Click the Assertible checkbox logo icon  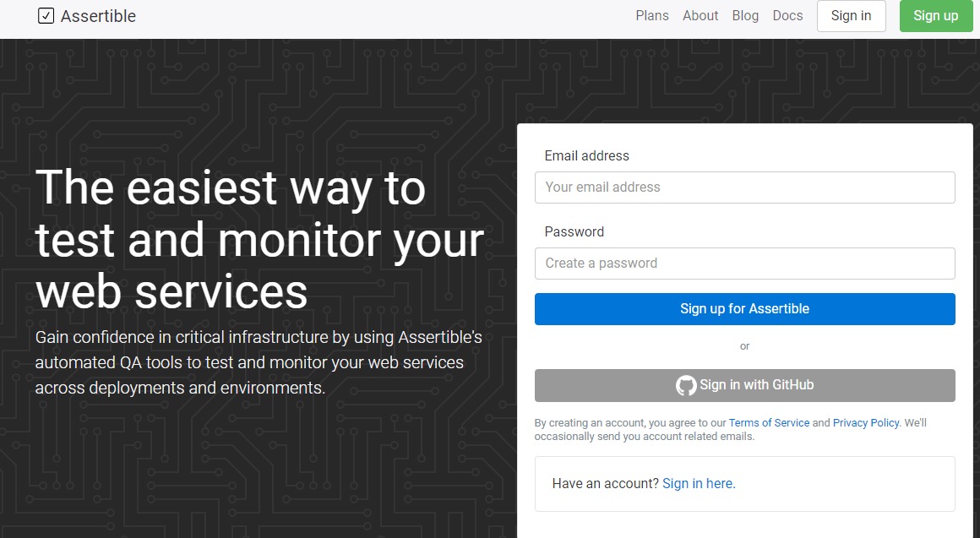pyautogui.click(x=46, y=15)
